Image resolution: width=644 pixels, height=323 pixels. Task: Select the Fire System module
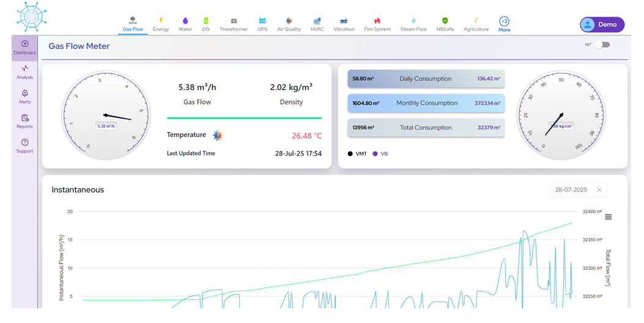377,24
